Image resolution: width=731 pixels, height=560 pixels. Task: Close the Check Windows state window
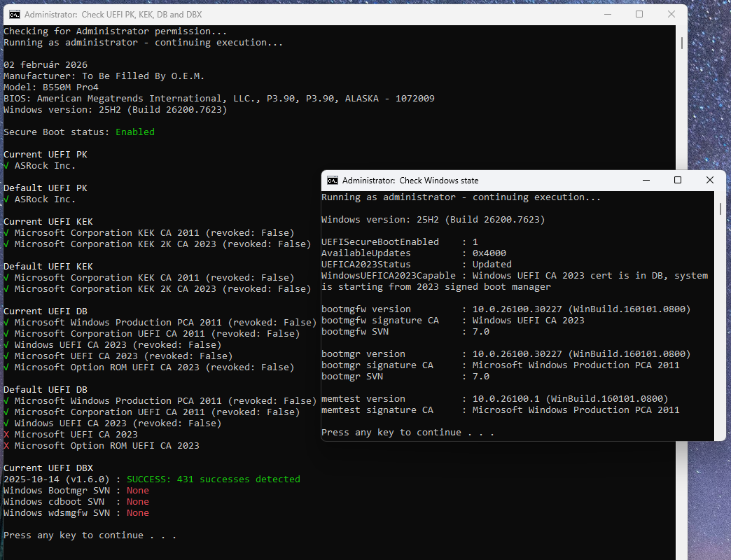pos(709,181)
